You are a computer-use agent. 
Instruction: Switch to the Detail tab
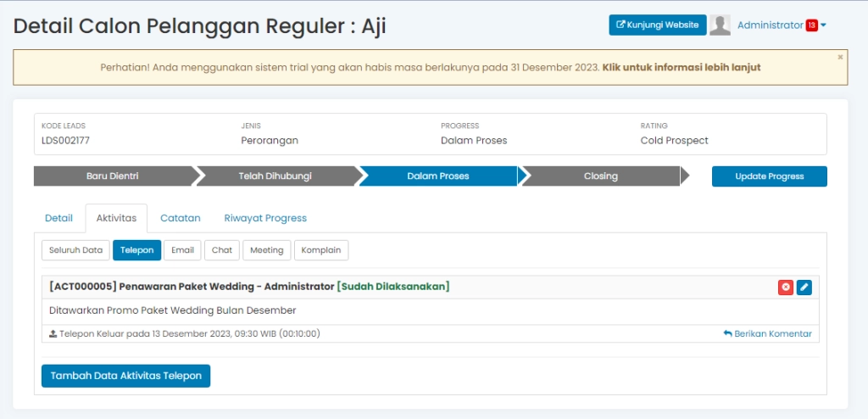coord(58,218)
